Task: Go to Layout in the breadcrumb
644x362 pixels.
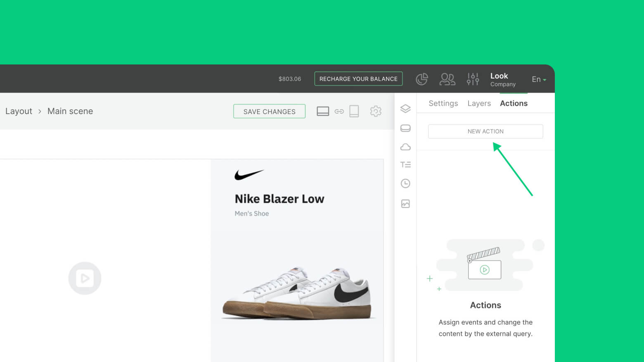Action: [19, 111]
